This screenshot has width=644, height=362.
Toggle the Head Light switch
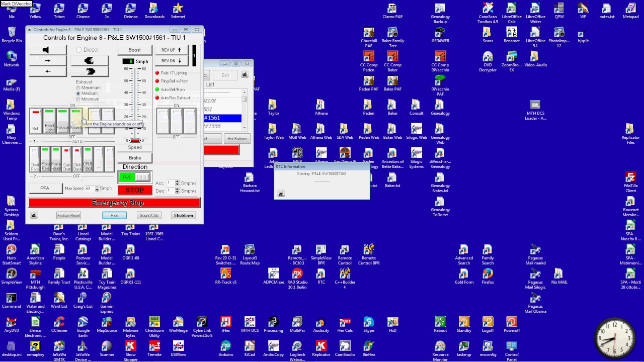(x=49, y=121)
